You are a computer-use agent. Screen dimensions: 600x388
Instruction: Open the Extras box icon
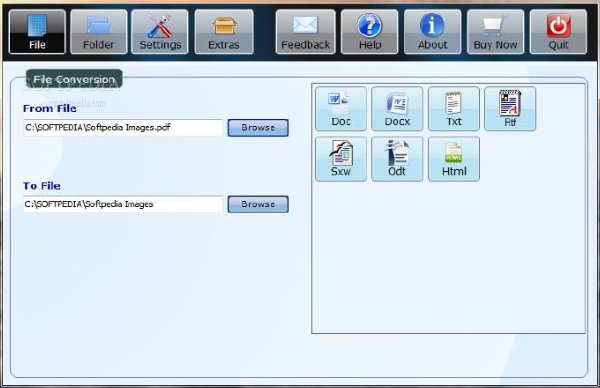[x=224, y=32]
